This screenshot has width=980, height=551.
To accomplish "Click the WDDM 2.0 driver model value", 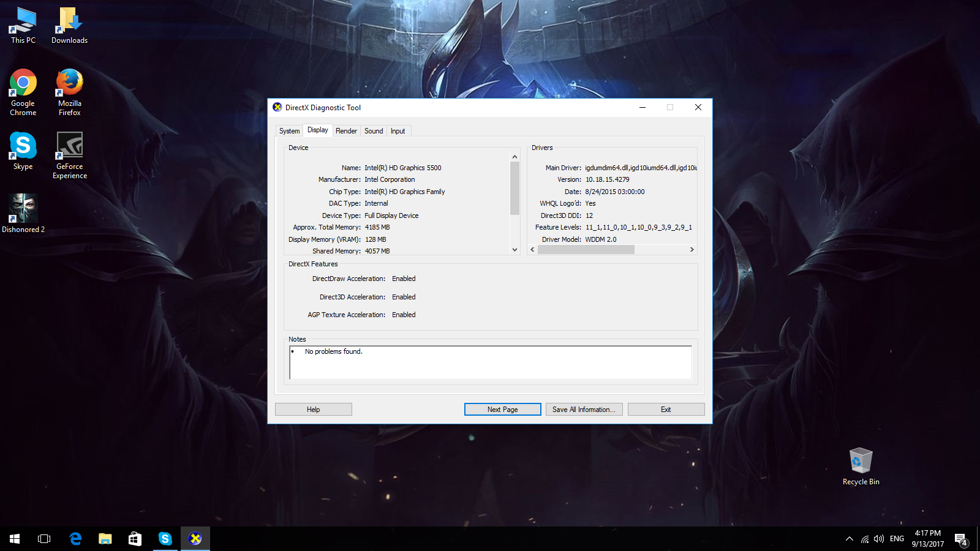I will click(601, 239).
